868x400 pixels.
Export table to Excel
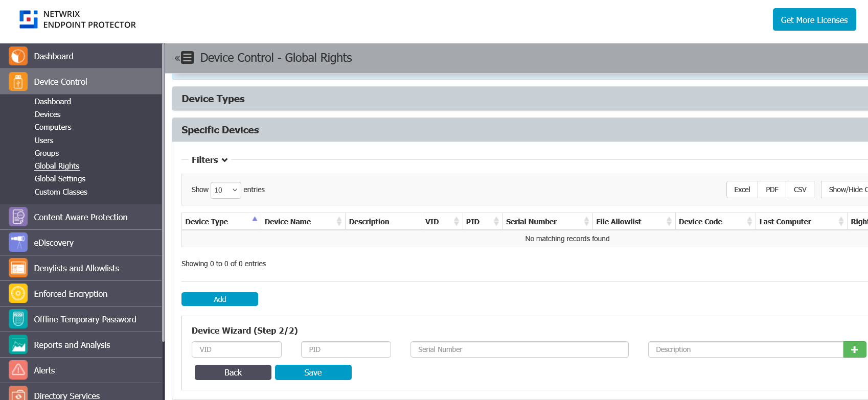point(742,190)
